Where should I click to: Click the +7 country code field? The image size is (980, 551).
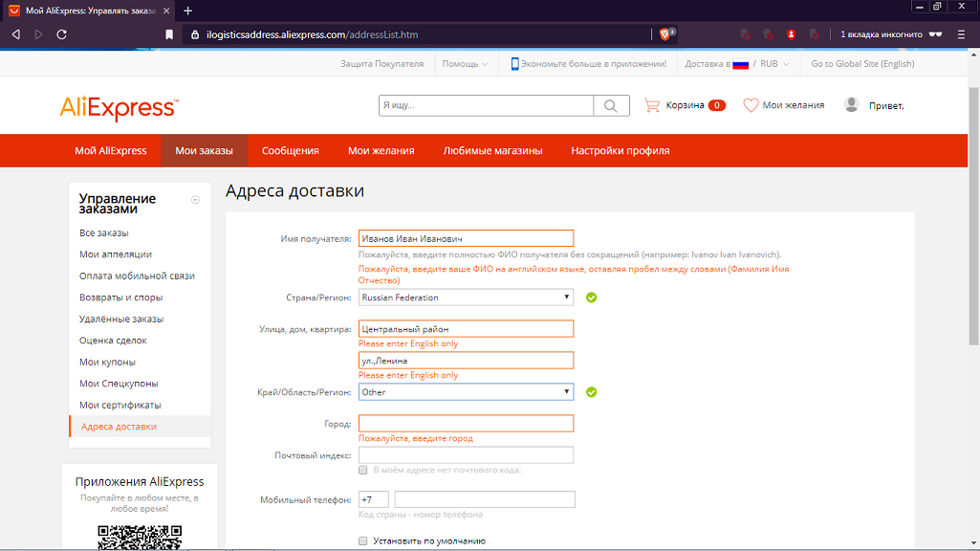click(374, 499)
